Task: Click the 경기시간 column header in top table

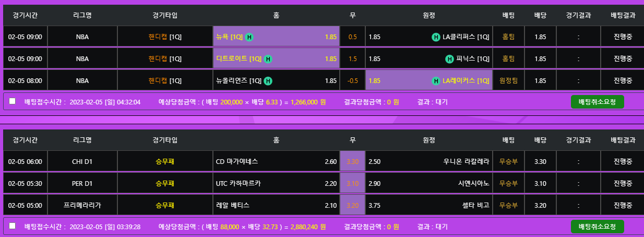Action: [x=25, y=15]
